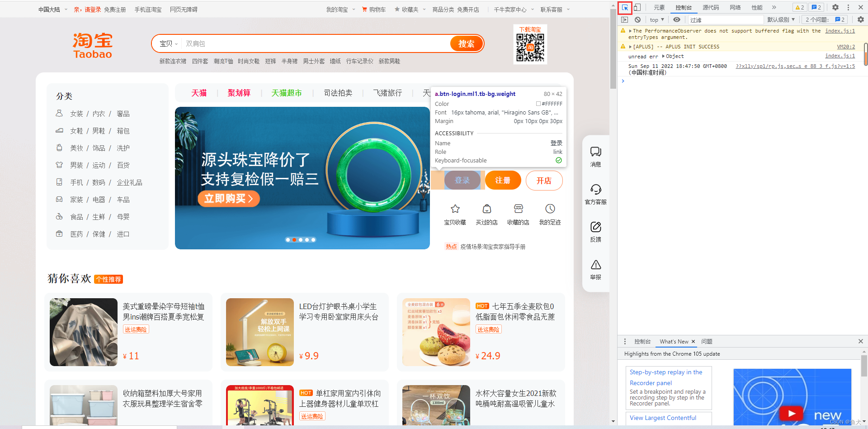Expand the APLUS INIT SUCCESS message
Screen dimensions: 868x429
[x=630, y=47]
